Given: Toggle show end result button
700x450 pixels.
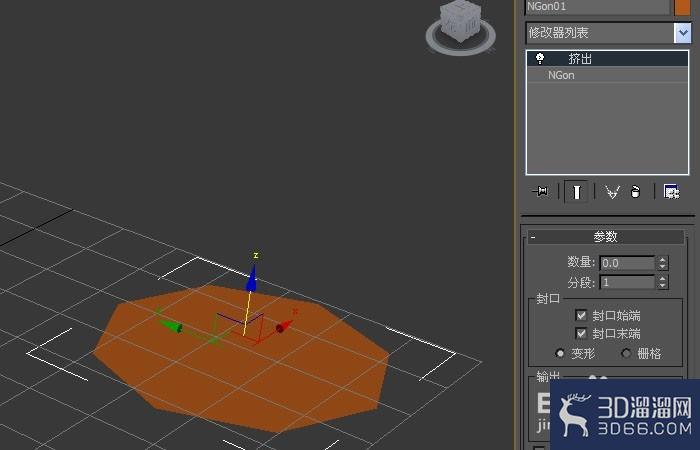Looking at the screenshot, I should tap(576, 192).
